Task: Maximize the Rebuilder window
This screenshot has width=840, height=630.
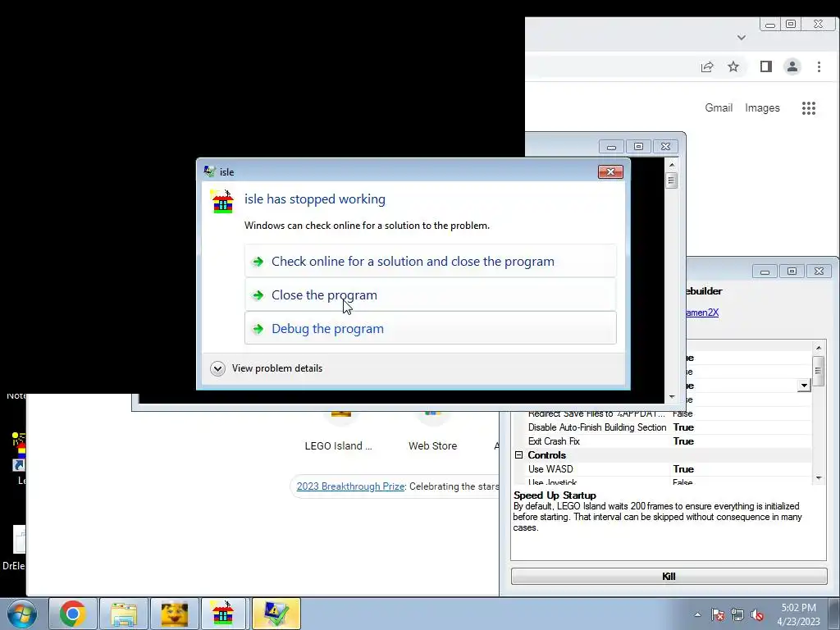Action: click(792, 271)
